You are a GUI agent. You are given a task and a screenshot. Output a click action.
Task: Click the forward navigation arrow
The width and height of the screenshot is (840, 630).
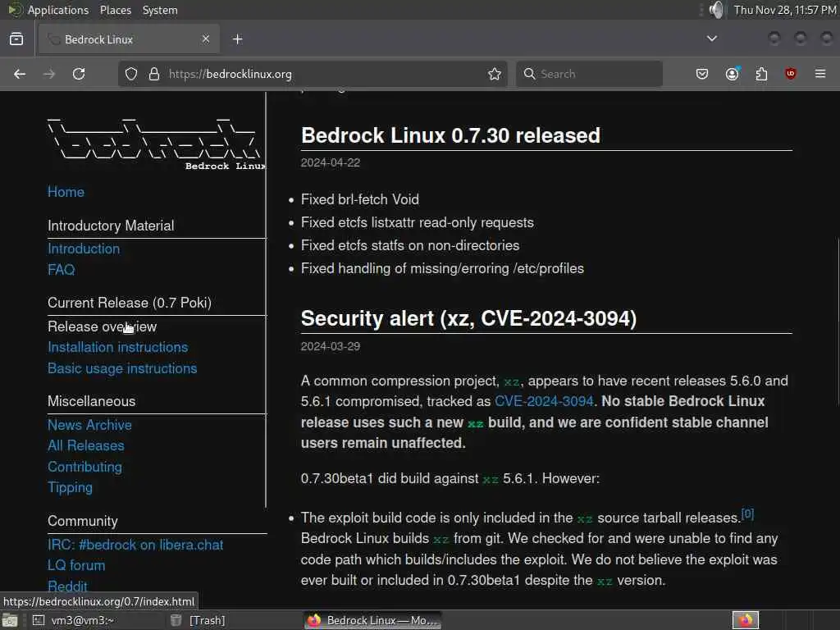49,74
